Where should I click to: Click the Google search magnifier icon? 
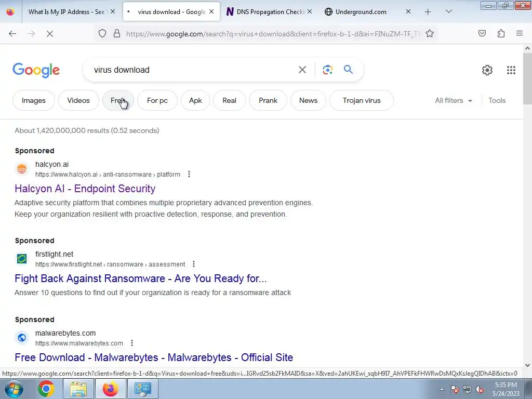(x=348, y=70)
